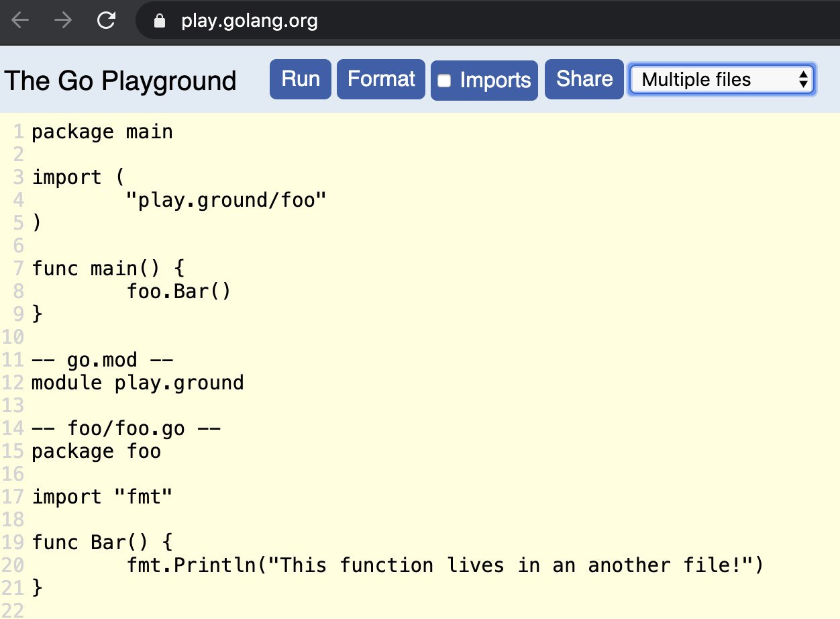Click line number 20 in gutter

click(x=12, y=565)
